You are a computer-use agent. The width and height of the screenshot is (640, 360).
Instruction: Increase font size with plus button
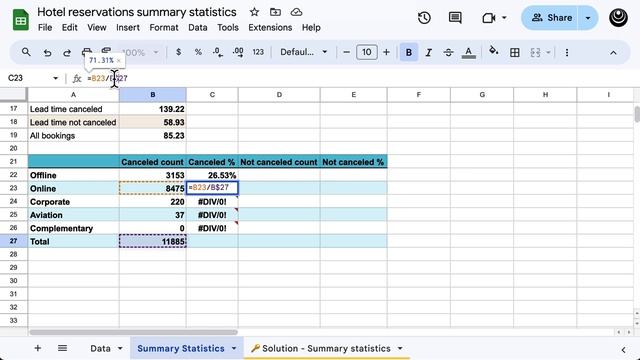click(386, 52)
